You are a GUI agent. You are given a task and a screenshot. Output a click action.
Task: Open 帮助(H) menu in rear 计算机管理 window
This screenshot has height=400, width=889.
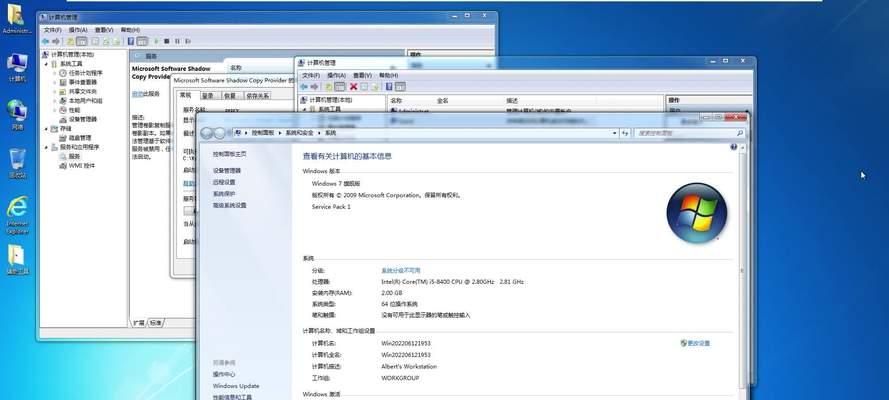pyautogui.click(x=130, y=30)
